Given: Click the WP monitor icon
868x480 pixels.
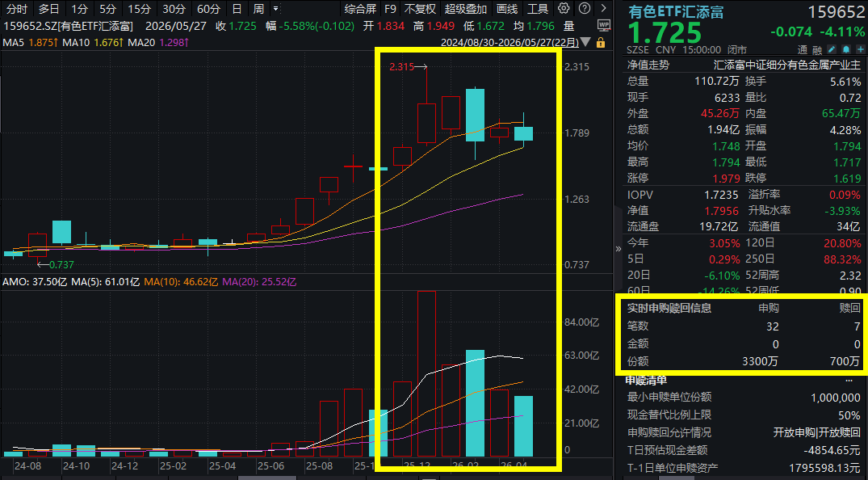Looking at the screenshot, I should [x=604, y=26].
